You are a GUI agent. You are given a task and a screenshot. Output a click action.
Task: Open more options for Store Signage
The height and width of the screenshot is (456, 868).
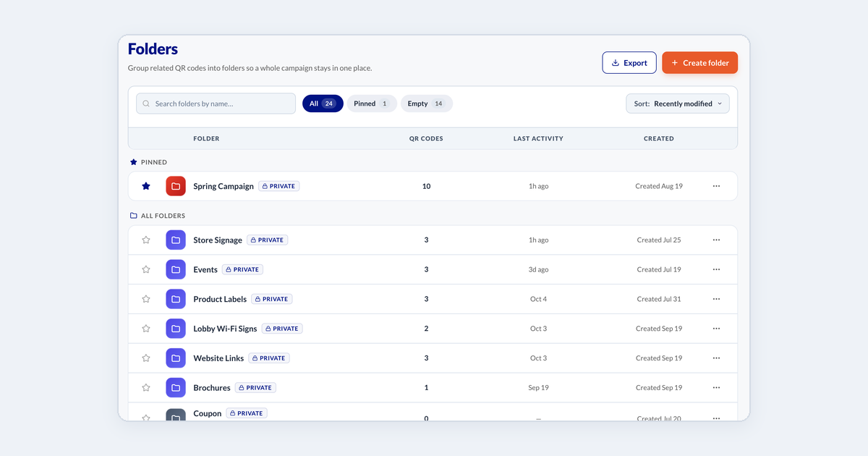click(716, 240)
